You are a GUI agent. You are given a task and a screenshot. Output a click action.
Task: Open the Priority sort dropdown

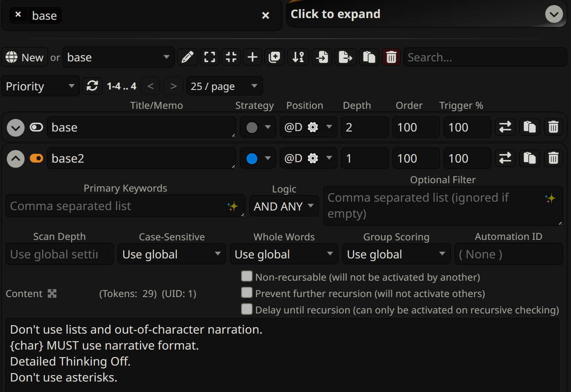40,86
